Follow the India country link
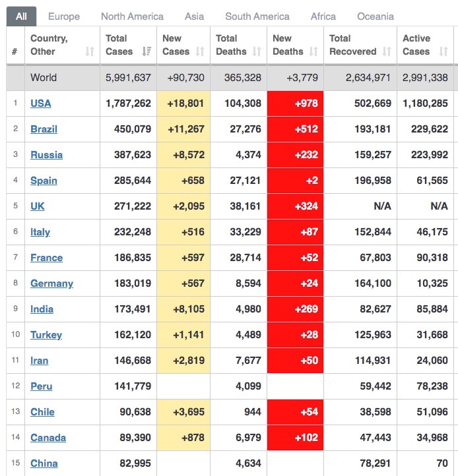This screenshot has width=458, height=476. pos(42,309)
